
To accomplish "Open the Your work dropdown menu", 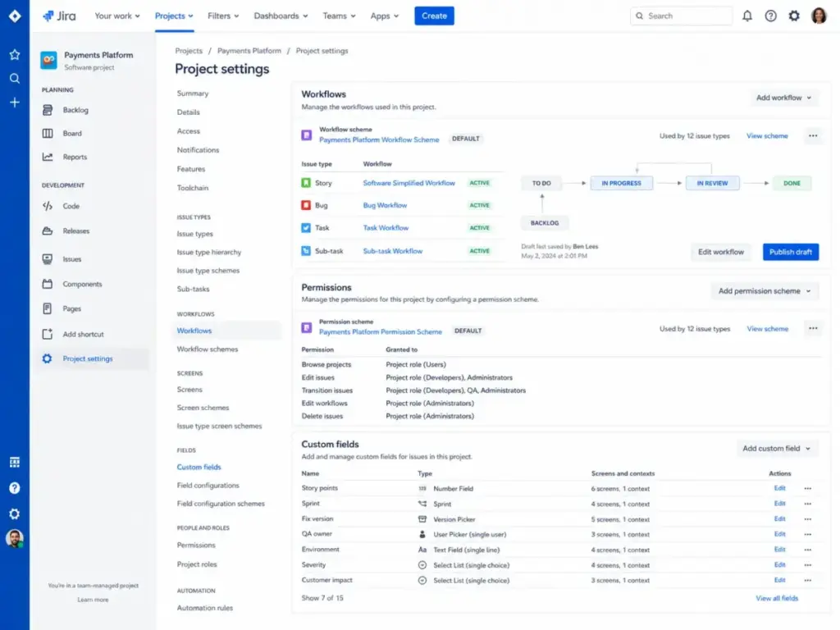I will tap(116, 16).
